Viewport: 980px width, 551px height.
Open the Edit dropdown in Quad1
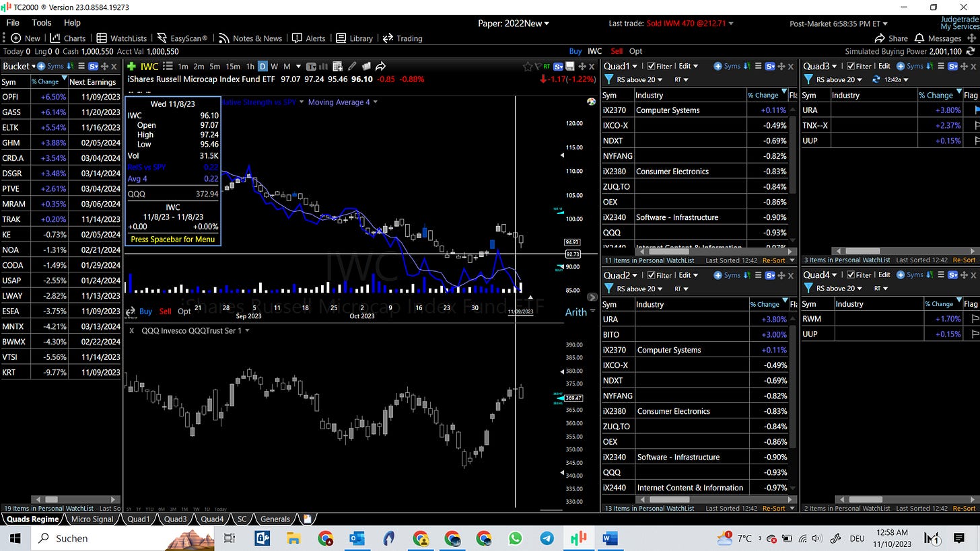click(688, 66)
